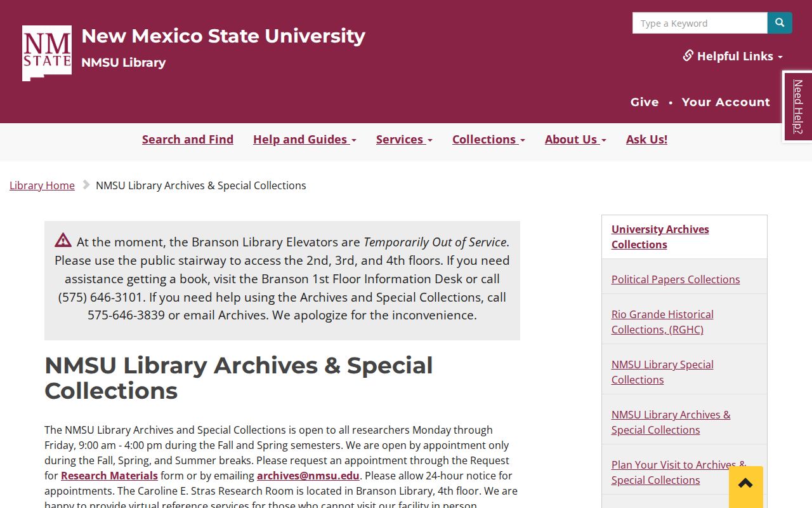Expand Help and Guides menu
The height and width of the screenshot is (508, 812).
(x=304, y=139)
